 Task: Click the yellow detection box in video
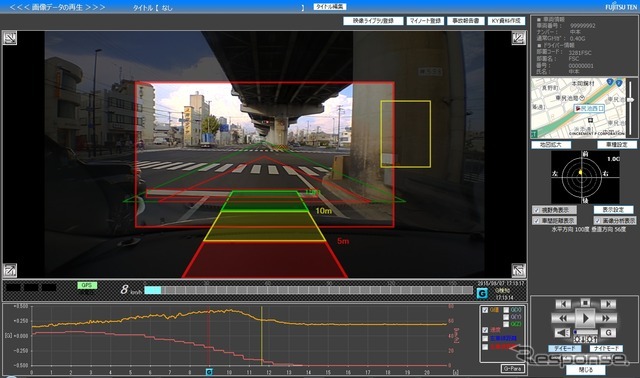tap(406, 134)
